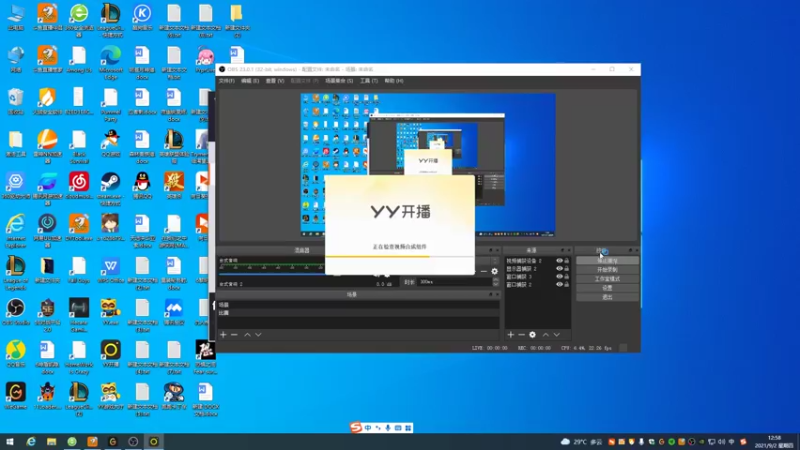Click the stop streaming button in controls
Viewport: 800px width, 450px height.
tap(607, 261)
